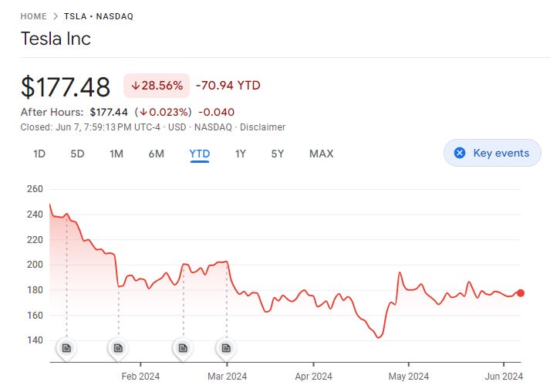Click the 220 y-axis label
Viewport: 550px width, 392px height.
tap(35, 240)
